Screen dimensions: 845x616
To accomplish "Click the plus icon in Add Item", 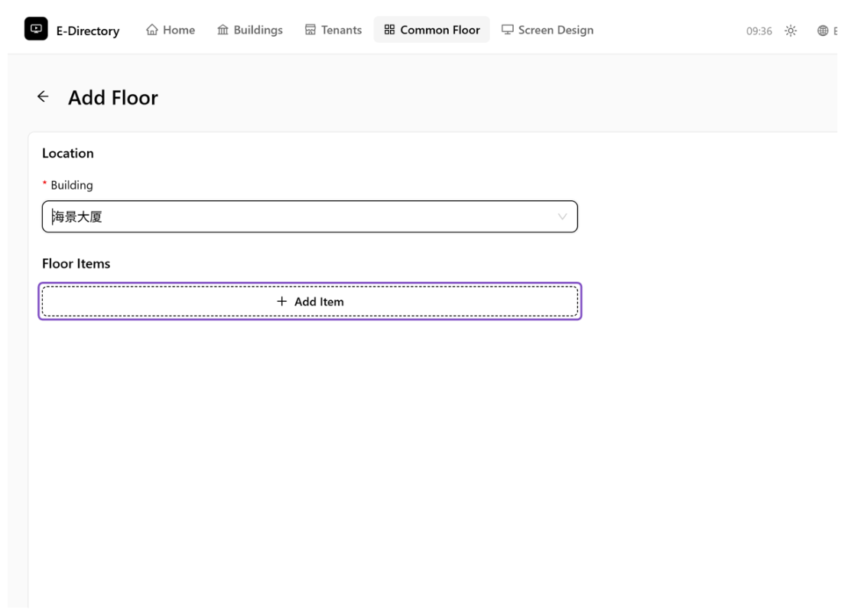I will [281, 302].
